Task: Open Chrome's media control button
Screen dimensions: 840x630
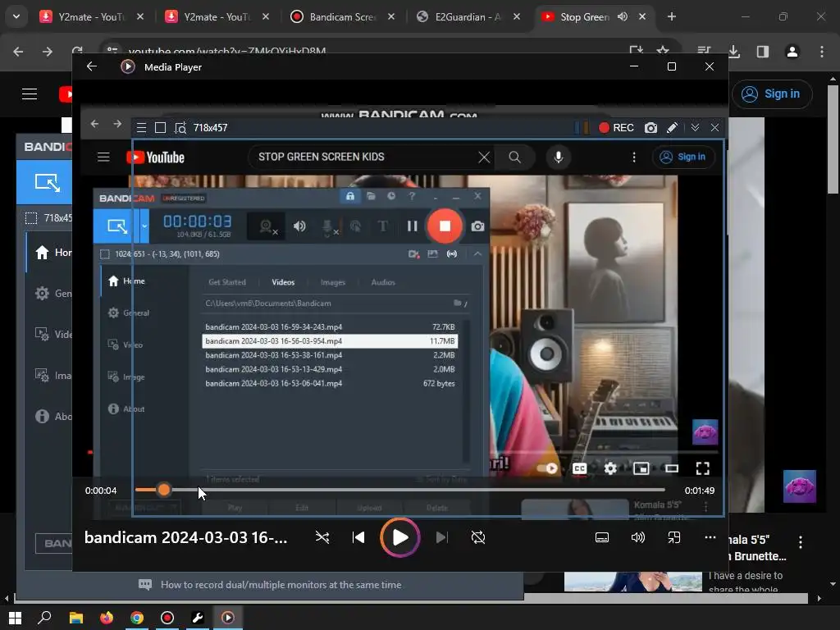Action: [x=704, y=50]
